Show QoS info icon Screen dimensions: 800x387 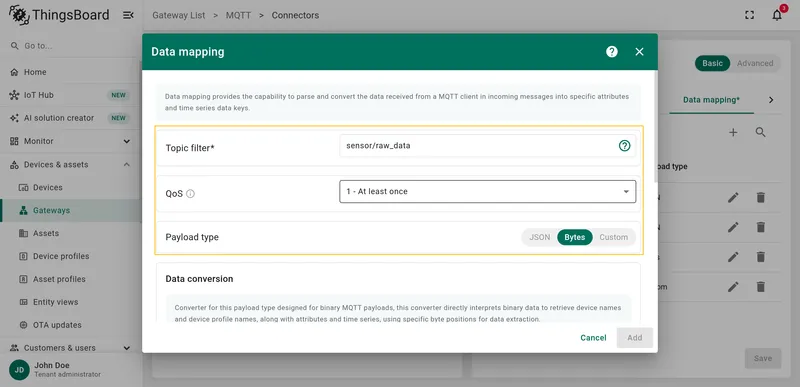[x=190, y=194]
